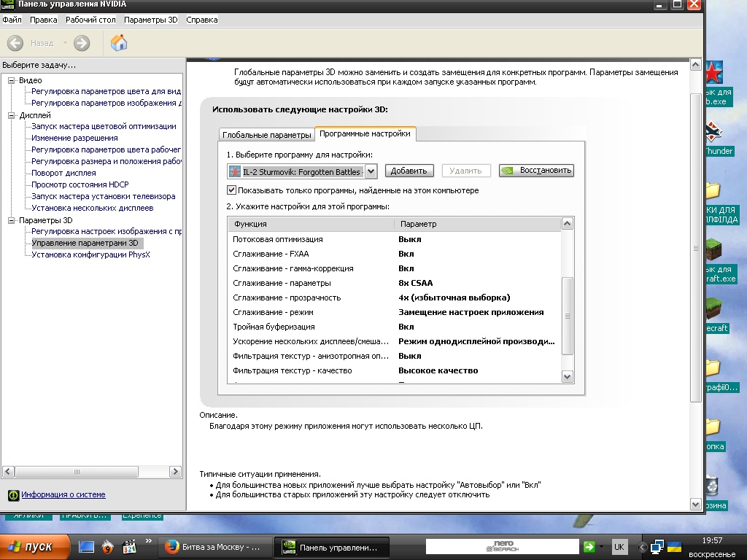This screenshot has width=747, height=560.
Task: Click the Home icon in the toolbar
Action: pos(119,43)
